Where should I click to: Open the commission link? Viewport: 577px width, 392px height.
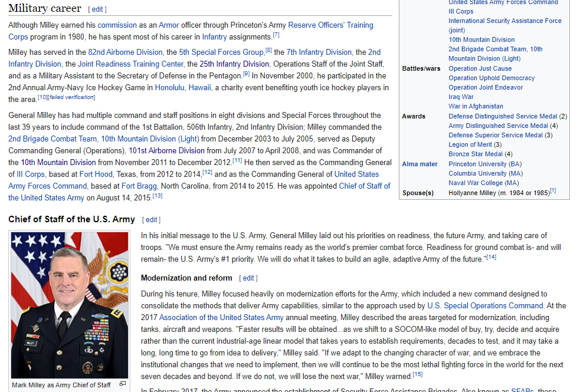[x=117, y=25]
